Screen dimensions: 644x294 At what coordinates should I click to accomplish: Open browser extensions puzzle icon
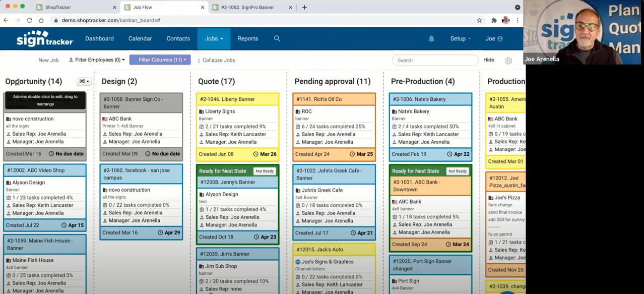pos(494,20)
